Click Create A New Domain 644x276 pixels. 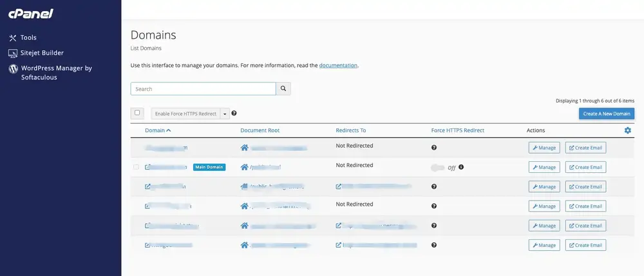(x=607, y=113)
